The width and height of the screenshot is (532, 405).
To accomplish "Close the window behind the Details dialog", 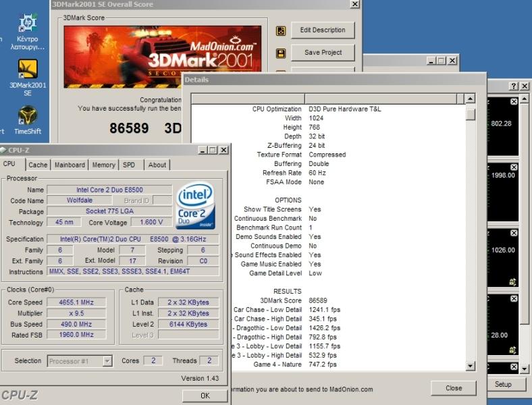I will pos(452,61).
